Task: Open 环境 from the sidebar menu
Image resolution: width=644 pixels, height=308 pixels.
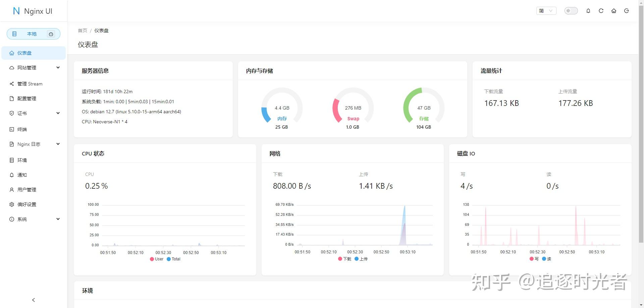Action: point(22,160)
